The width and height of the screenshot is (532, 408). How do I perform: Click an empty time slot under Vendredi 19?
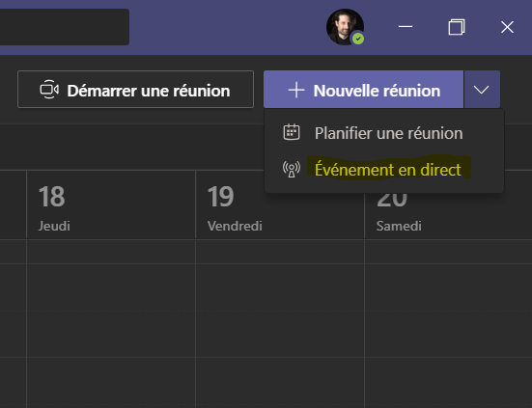(x=280, y=310)
